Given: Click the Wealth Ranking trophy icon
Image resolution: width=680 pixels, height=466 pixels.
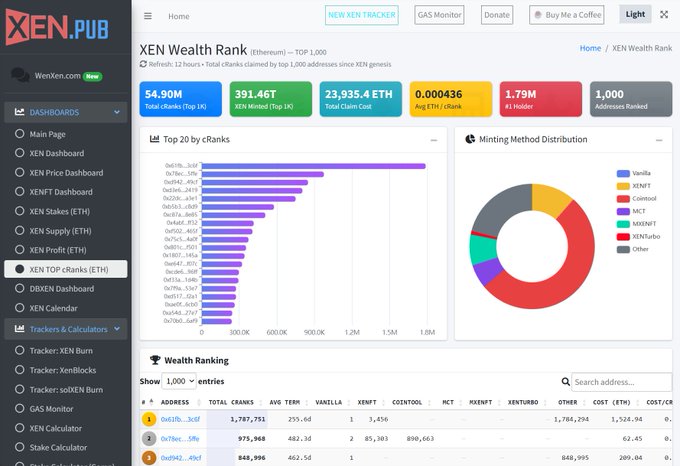Looking at the screenshot, I should tap(155, 360).
